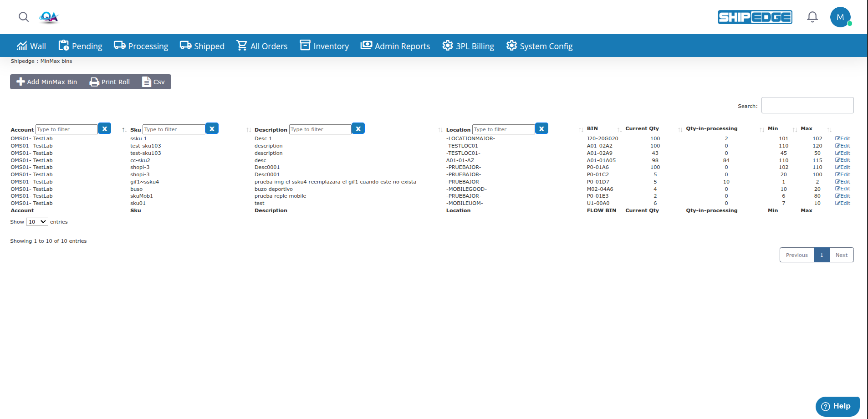Viewport: 868px width, 419px height.
Task: Clear the Sku filter with X button
Action: 212,129
